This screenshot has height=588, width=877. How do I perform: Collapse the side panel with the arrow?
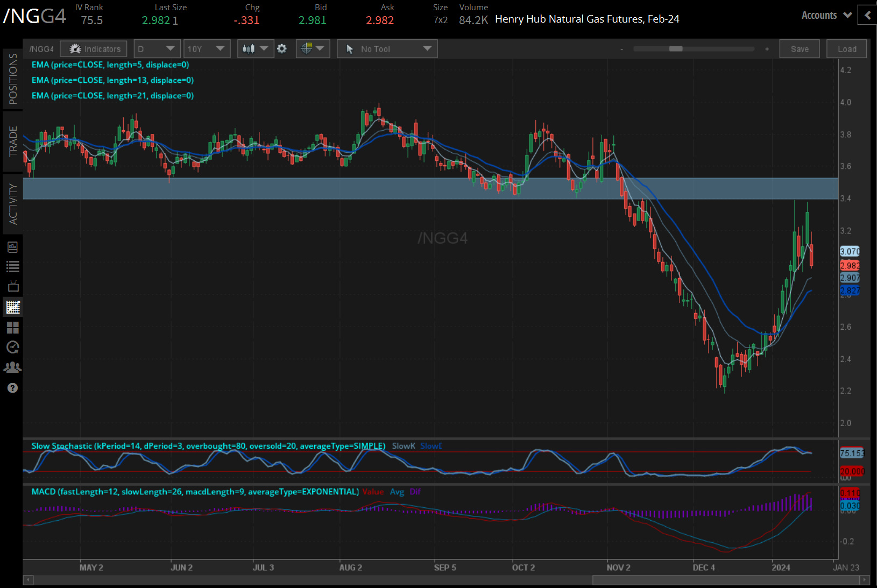click(x=867, y=16)
